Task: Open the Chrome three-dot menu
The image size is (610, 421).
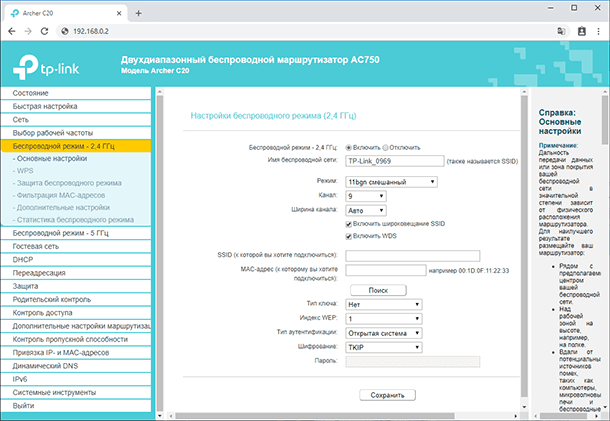Action: click(596, 31)
